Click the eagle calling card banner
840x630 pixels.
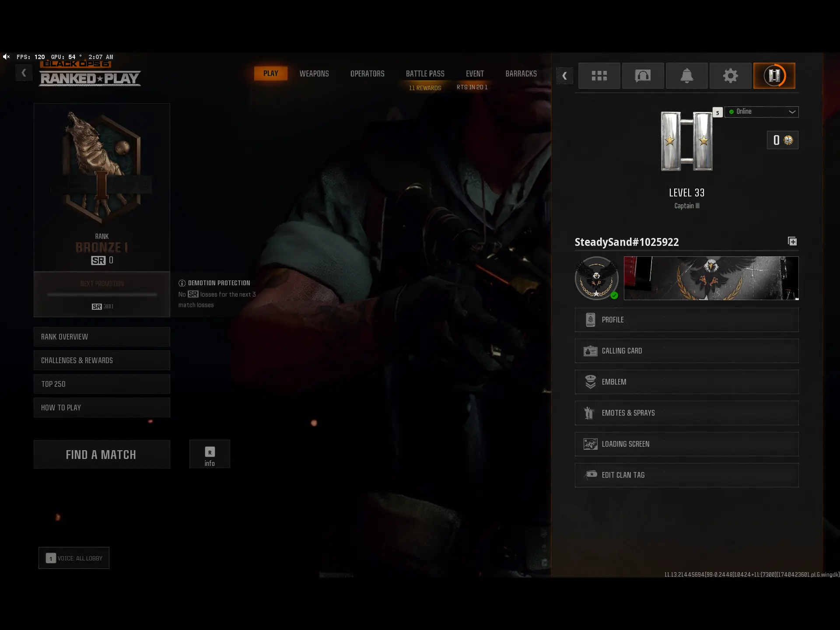coord(710,278)
